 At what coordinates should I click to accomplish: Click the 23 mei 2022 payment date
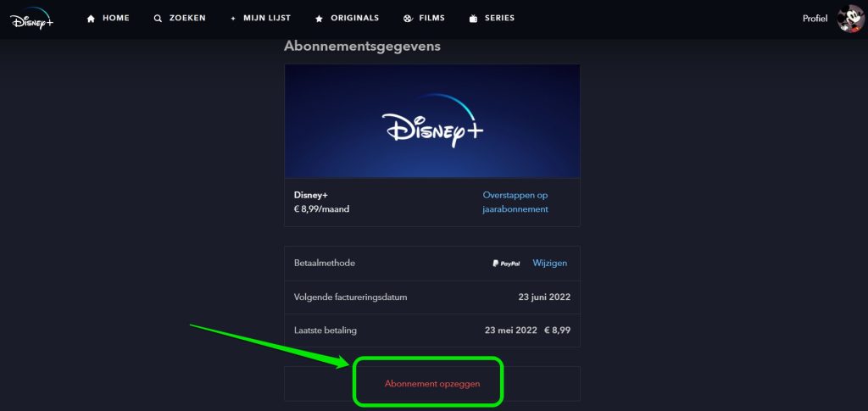(511, 330)
